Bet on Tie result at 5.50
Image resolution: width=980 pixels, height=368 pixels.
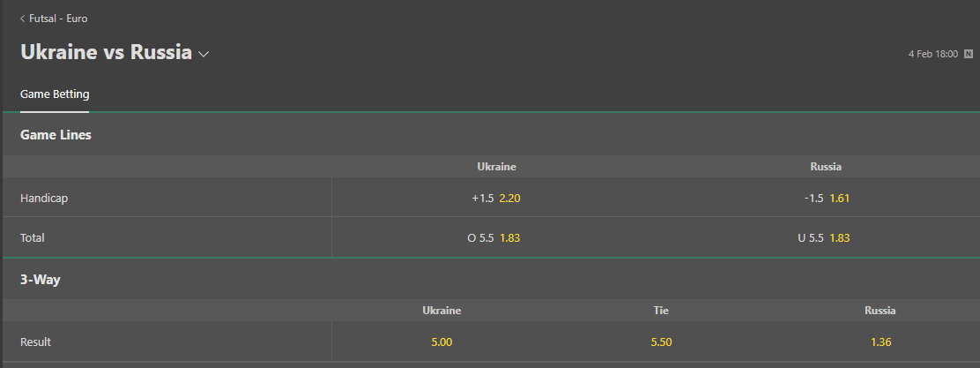tap(661, 342)
